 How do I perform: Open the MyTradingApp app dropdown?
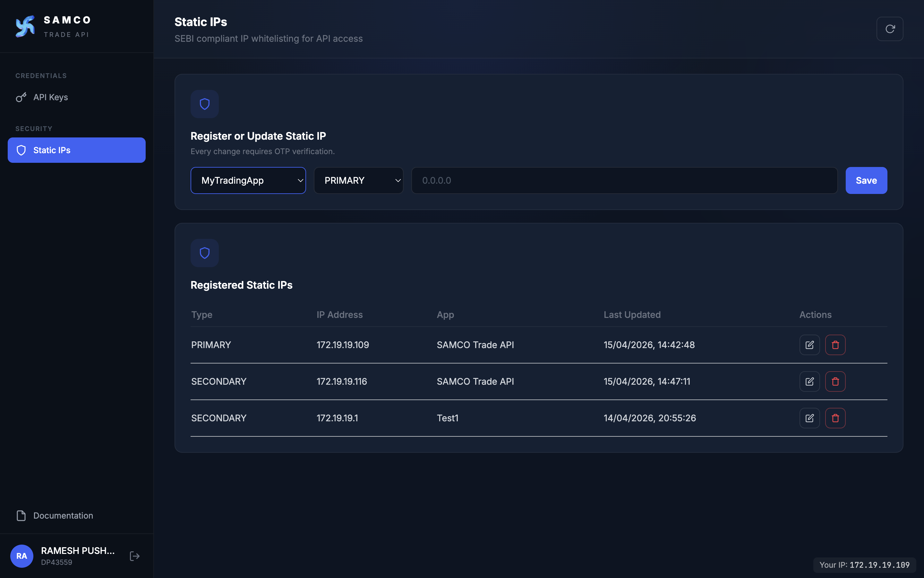[248, 180]
